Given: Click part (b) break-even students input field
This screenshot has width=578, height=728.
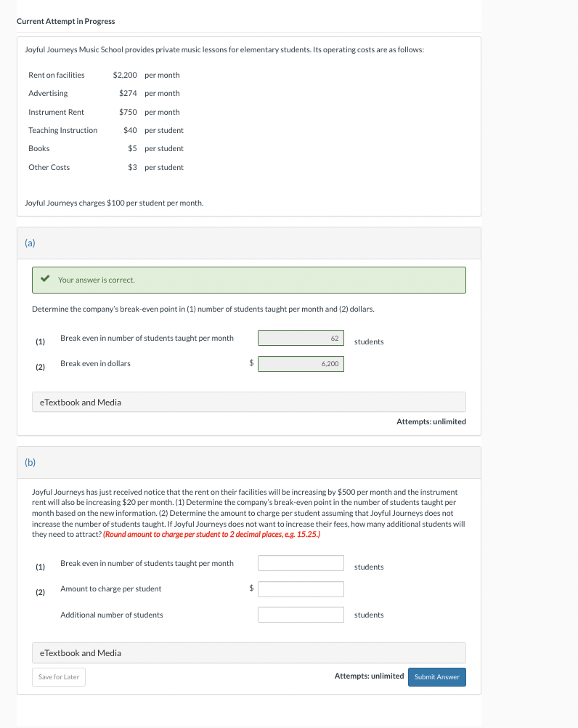Looking at the screenshot, I should 301,563.
